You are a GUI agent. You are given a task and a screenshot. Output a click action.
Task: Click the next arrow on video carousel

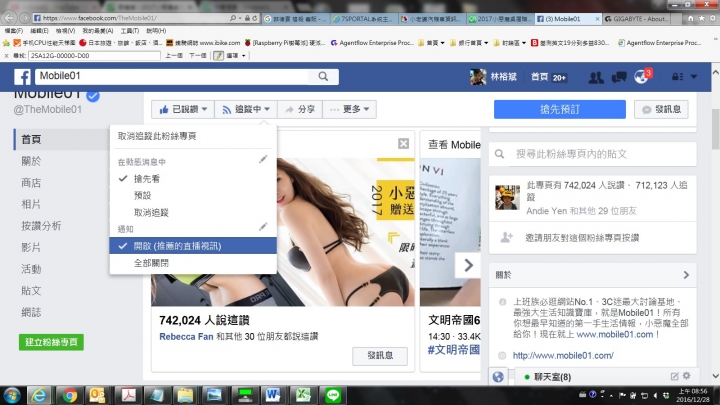tap(468, 265)
